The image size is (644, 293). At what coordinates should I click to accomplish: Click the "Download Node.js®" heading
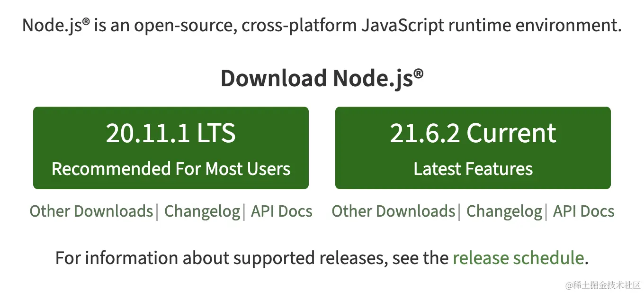(322, 78)
